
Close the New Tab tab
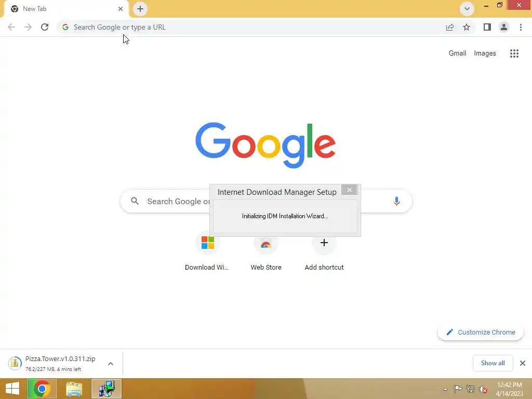pyautogui.click(x=121, y=9)
